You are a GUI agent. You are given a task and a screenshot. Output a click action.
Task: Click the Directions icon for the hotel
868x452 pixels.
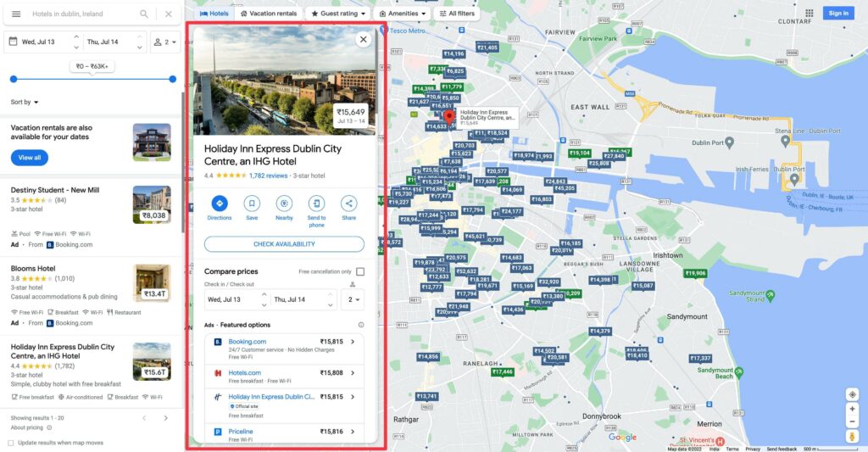(x=219, y=204)
